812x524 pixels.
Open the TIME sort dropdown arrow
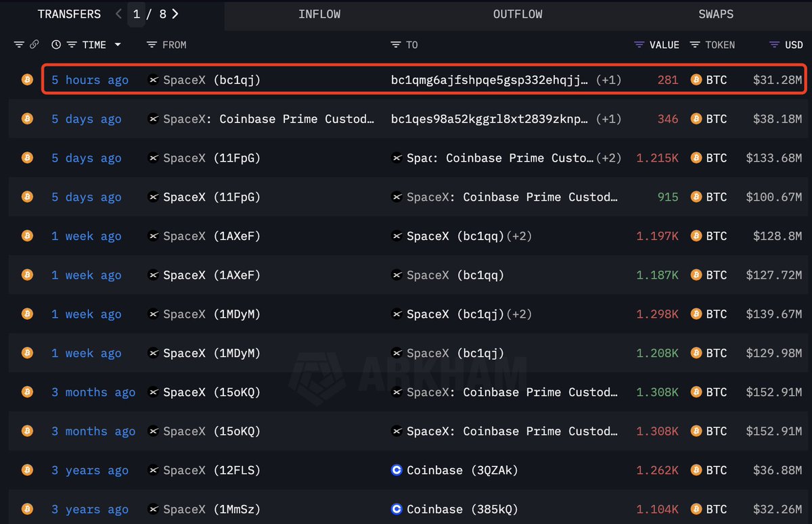[117, 45]
